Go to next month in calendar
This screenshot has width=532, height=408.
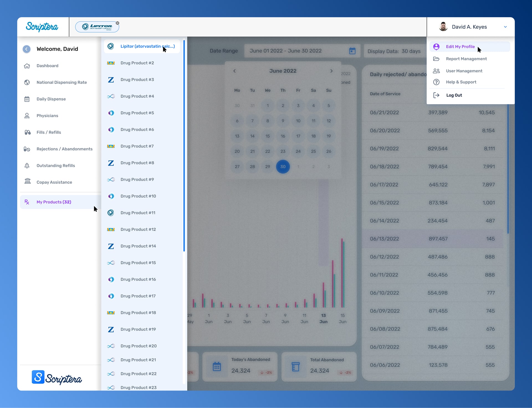(x=331, y=71)
